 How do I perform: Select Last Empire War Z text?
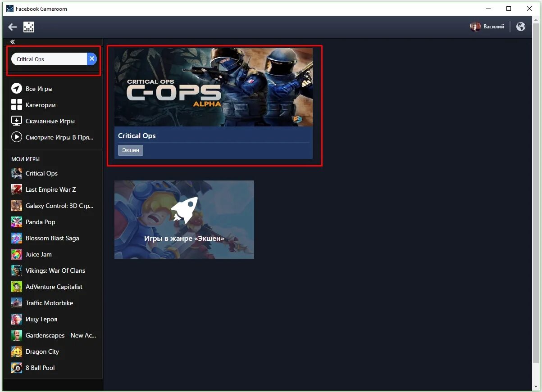click(x=50, y=189)
